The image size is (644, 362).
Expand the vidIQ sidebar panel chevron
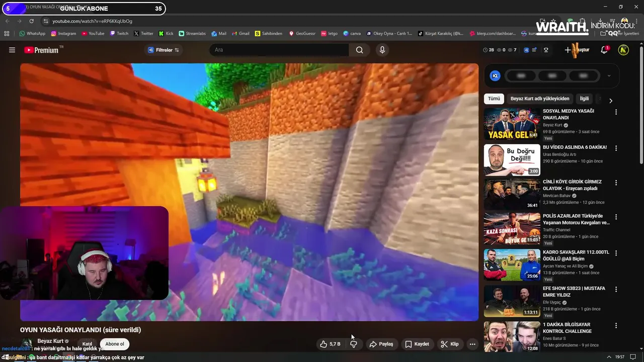tap(609, 76)
